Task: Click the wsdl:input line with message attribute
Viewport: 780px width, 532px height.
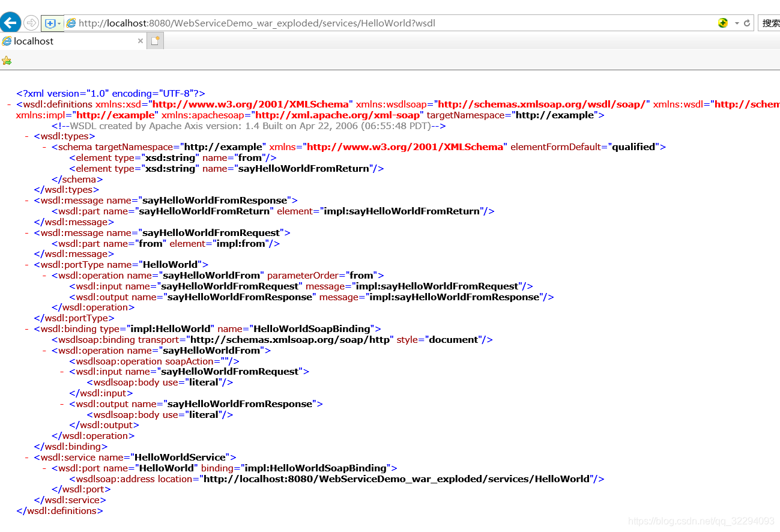Action: coord(301,286)
